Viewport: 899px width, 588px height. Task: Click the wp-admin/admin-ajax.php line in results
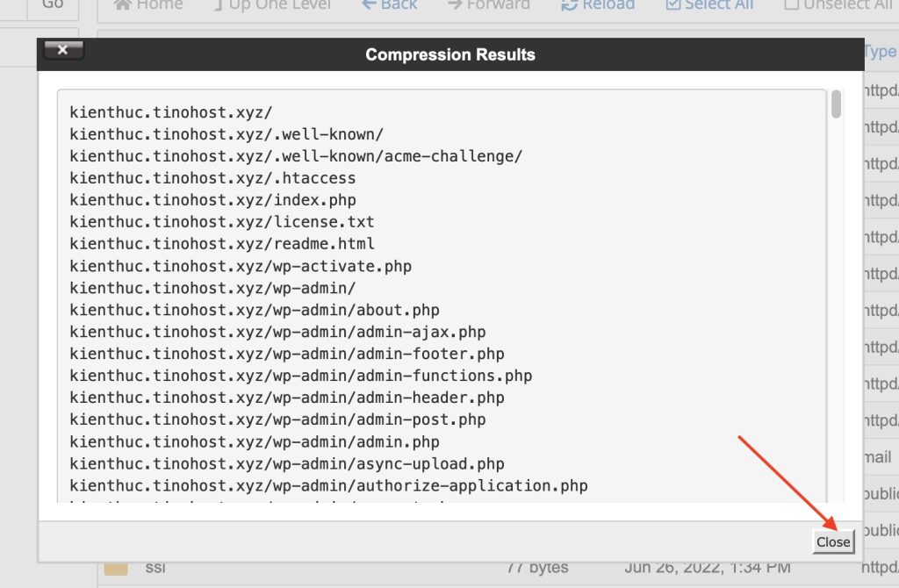277,332
